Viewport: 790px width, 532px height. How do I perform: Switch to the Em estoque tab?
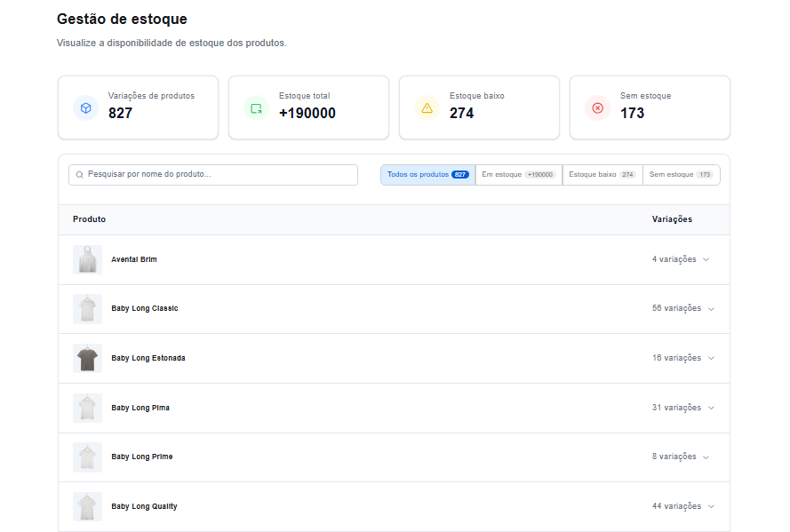click(518, 175)
